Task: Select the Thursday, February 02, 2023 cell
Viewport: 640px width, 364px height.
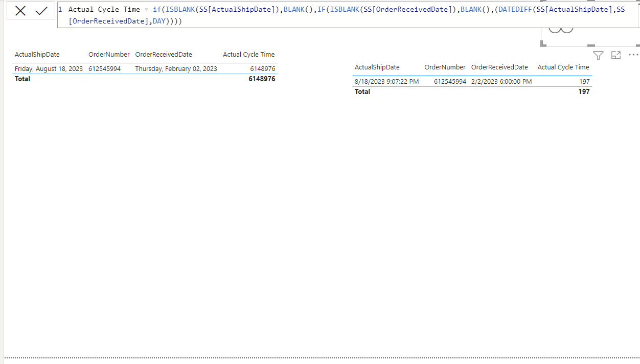Action: (x=176, y=68)
